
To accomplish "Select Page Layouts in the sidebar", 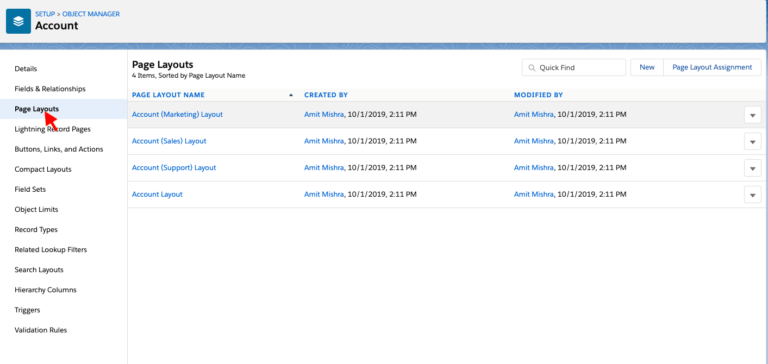I will point(37,109).
